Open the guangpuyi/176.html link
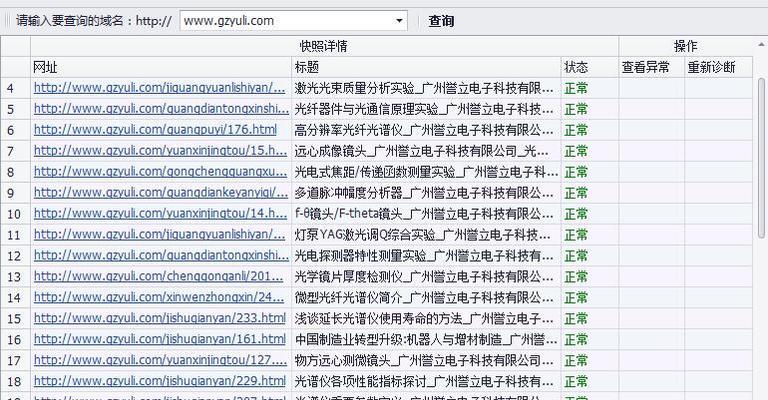Viewport: 768px width, 400px height. coord(155,130)
